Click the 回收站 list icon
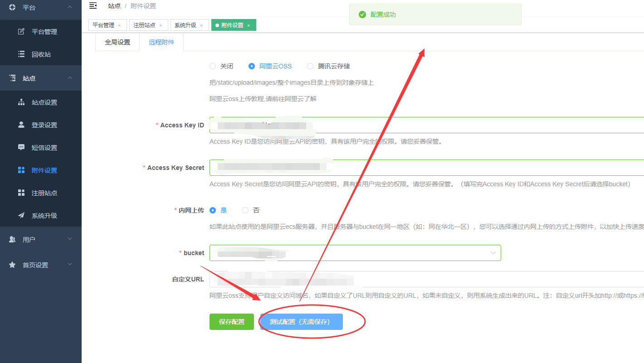This screenshot has width=644, height=363. (x=21, y=54)
